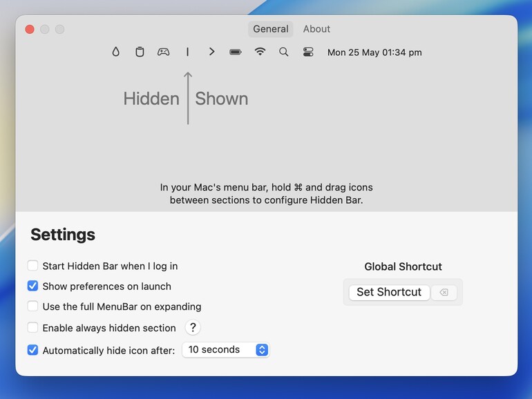Click the Control Center toggles icon
This screenshot has width=532, height=399.
(x=308, y=52)
